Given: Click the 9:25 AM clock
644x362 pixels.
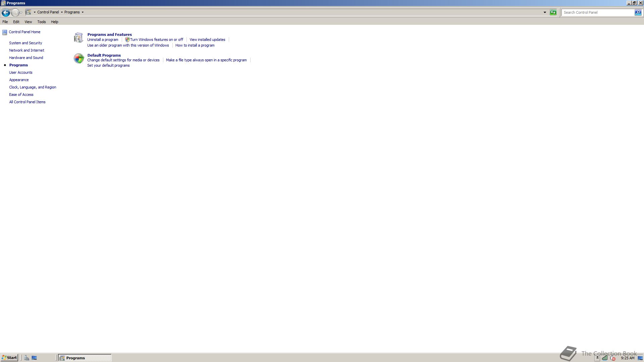Looking at the screenshot, I should [628, 358].
